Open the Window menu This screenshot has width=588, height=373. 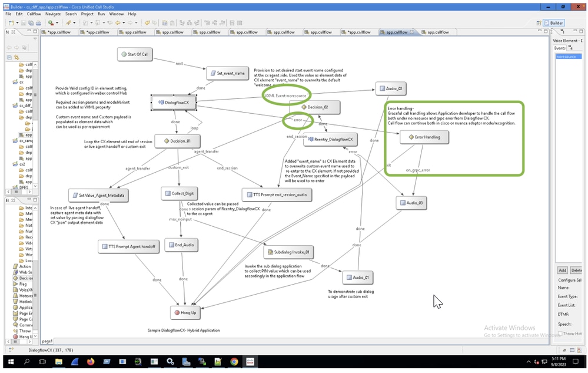point(117,14)
